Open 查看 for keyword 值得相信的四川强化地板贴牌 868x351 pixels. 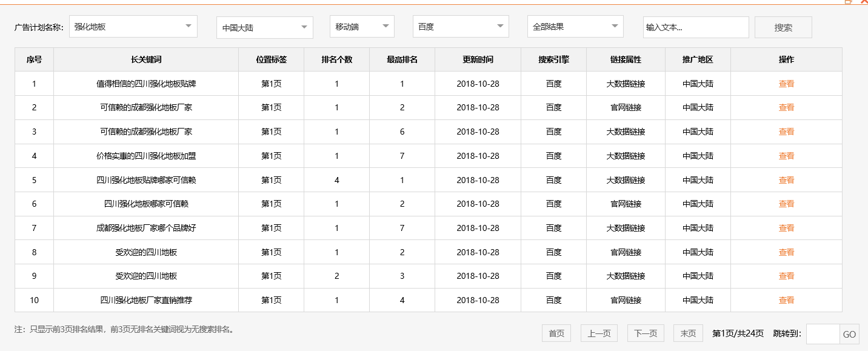click(786, 83)
